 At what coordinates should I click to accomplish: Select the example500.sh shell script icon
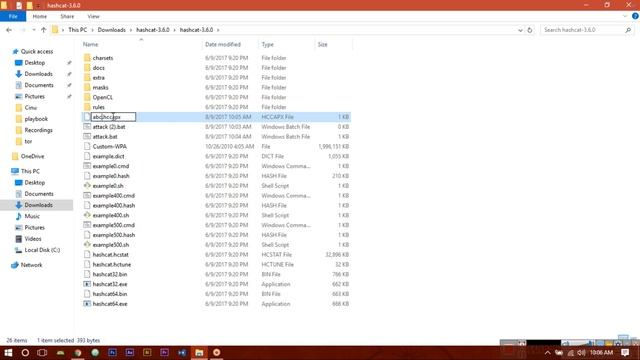pyautogui.click(x=87, y=244)
